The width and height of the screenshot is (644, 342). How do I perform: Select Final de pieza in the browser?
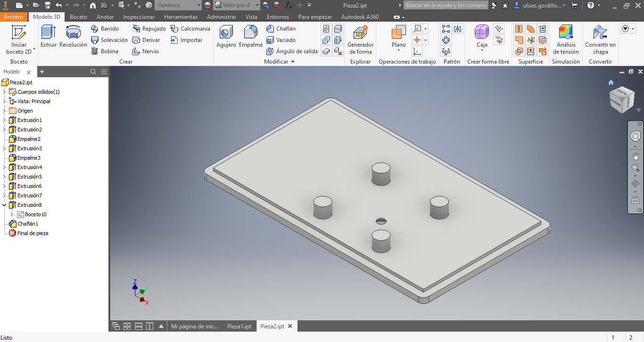tap(28, 233)
